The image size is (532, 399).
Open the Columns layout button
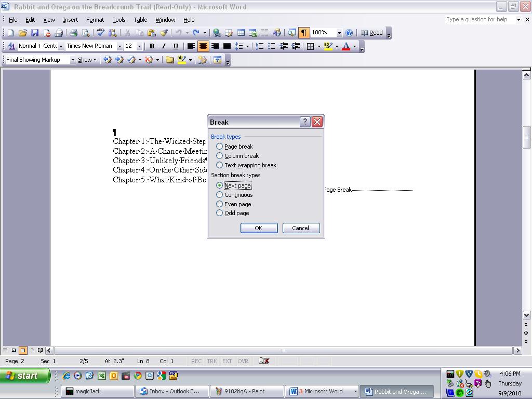pos(264,33)
